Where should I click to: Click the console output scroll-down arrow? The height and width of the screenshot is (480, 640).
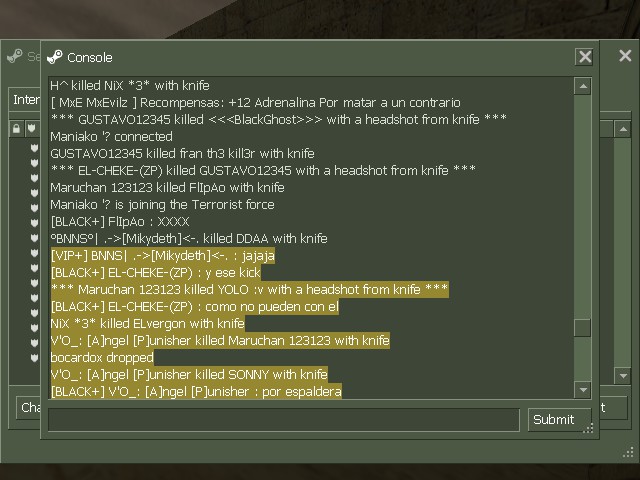[x=583, y=390]
